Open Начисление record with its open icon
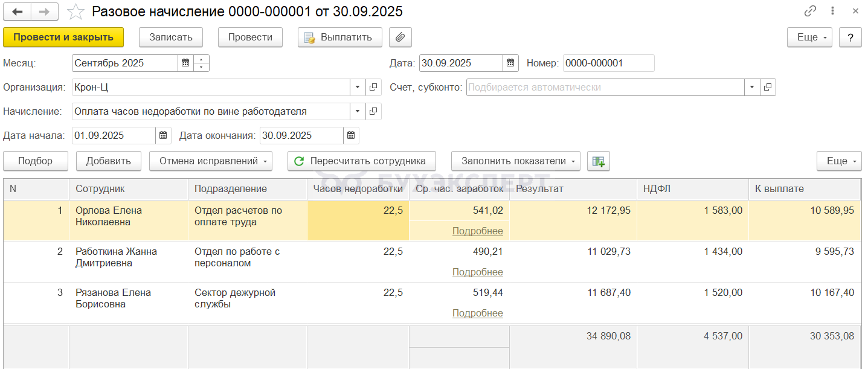Screen dimensions: 868x369 (373, 111)
